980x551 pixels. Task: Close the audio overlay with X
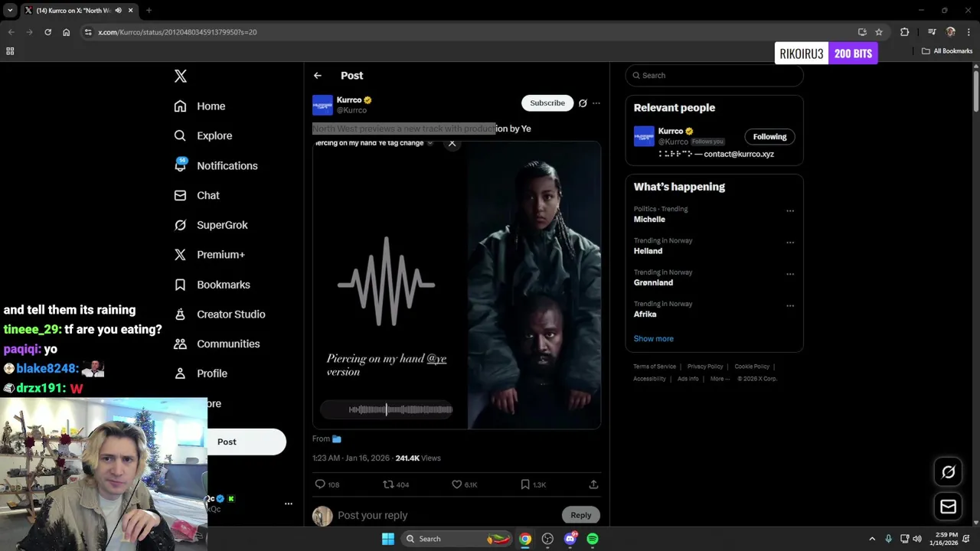pyautogui.click(x=452, y=143)
